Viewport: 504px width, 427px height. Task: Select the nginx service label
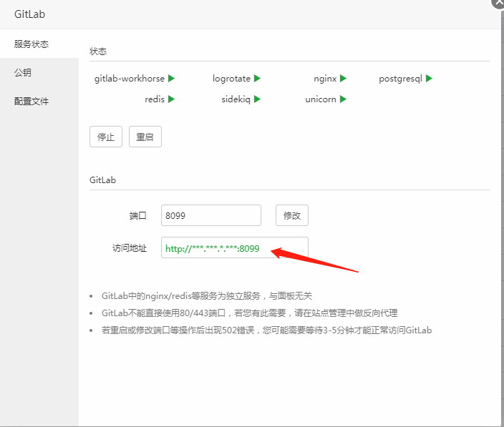(325, 79)
